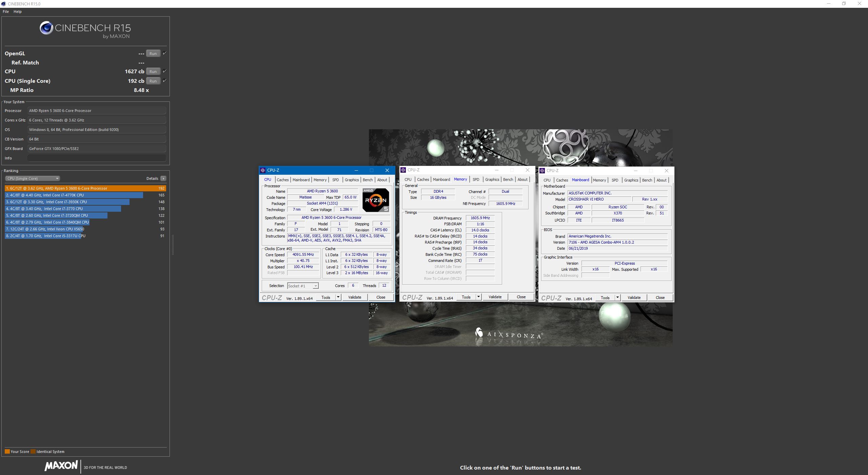
Task: Click the CPU-Z icon in the first CPU-Z window title
Action: point(263,170)
